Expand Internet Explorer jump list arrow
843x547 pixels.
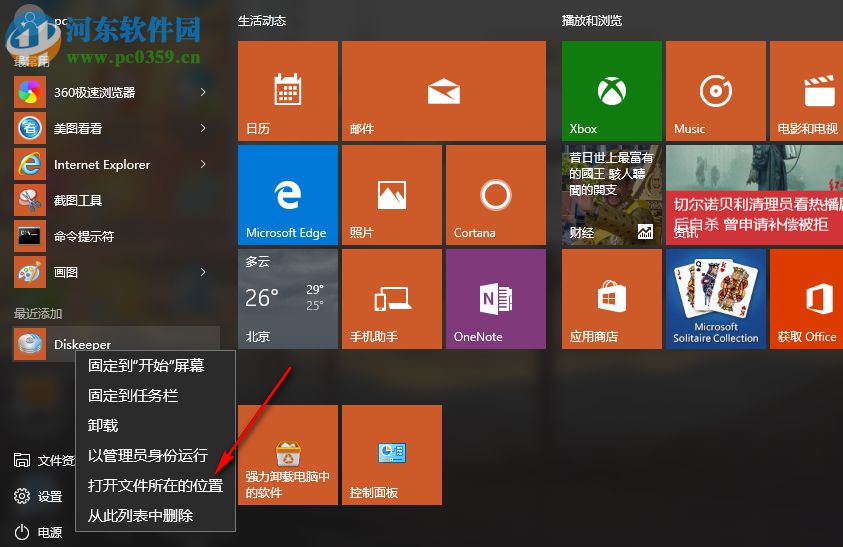203,164
